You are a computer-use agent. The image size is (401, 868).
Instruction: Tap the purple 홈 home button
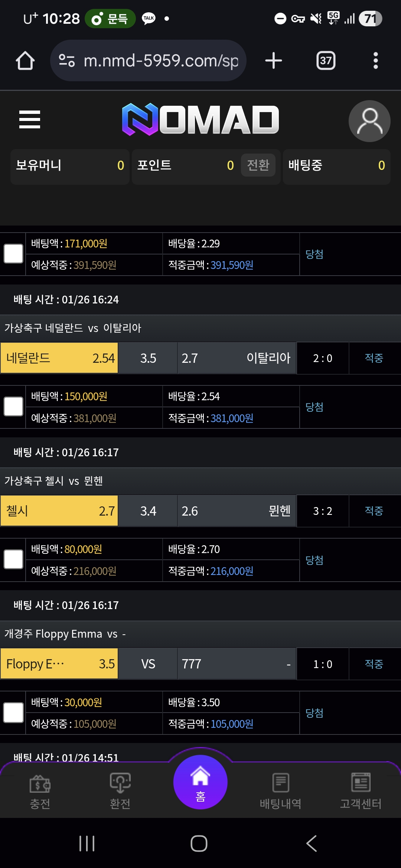200,783
